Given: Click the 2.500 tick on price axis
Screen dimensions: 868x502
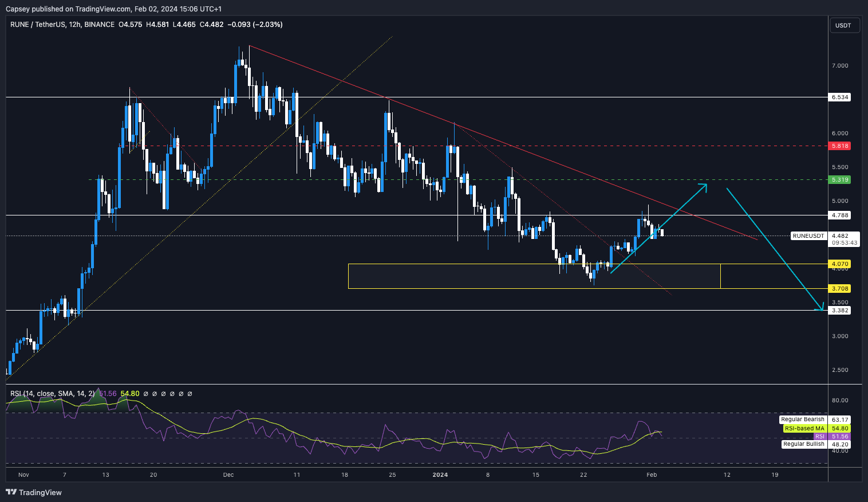Looking at the screenshot, I should [x=840, y=370].
